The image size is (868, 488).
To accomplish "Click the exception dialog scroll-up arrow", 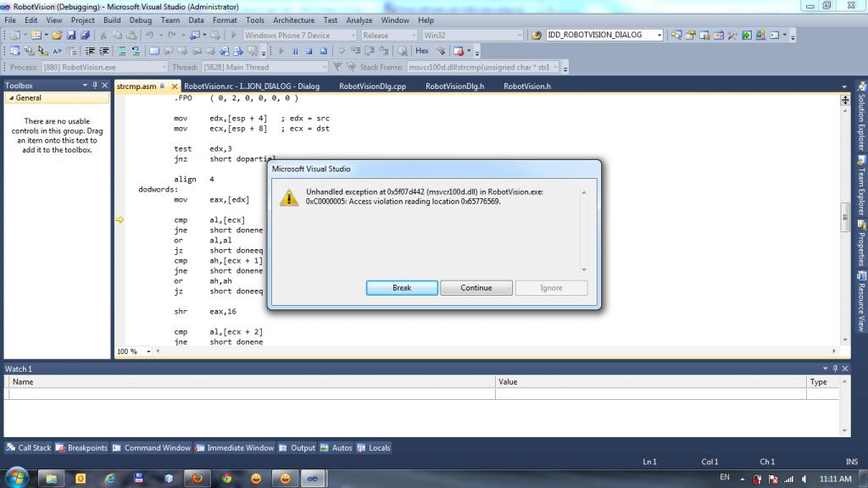I will point(584,192).
